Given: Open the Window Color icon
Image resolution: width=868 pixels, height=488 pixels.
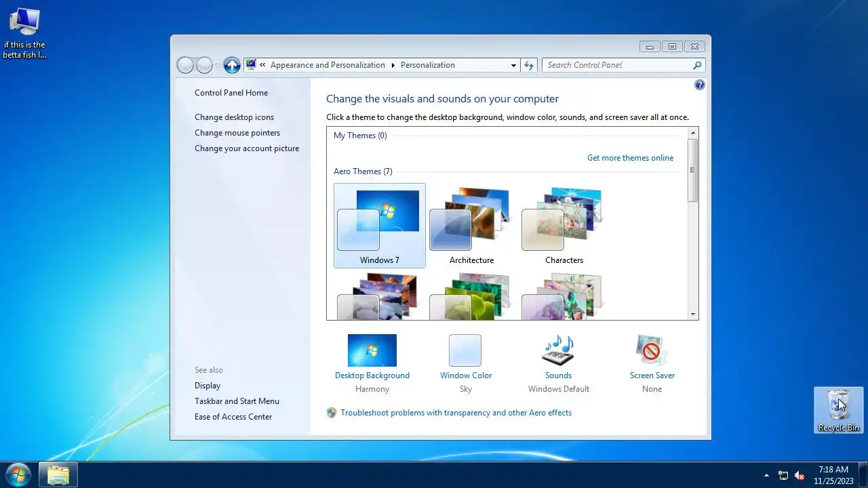Looking at the screenshot, I should click(x=465, y=350).
